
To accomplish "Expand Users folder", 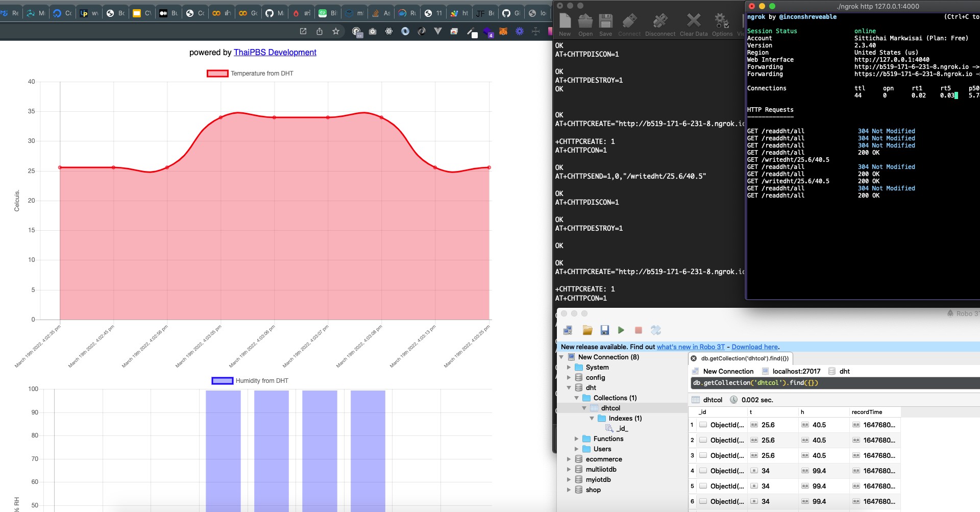I will pyautogui.click(x=577, y=449).
